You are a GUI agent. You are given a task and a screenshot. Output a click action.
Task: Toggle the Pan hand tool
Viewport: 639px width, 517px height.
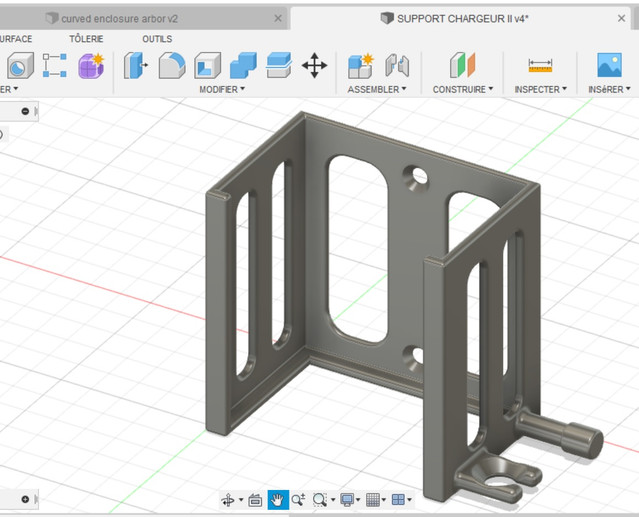coord(278,499)
